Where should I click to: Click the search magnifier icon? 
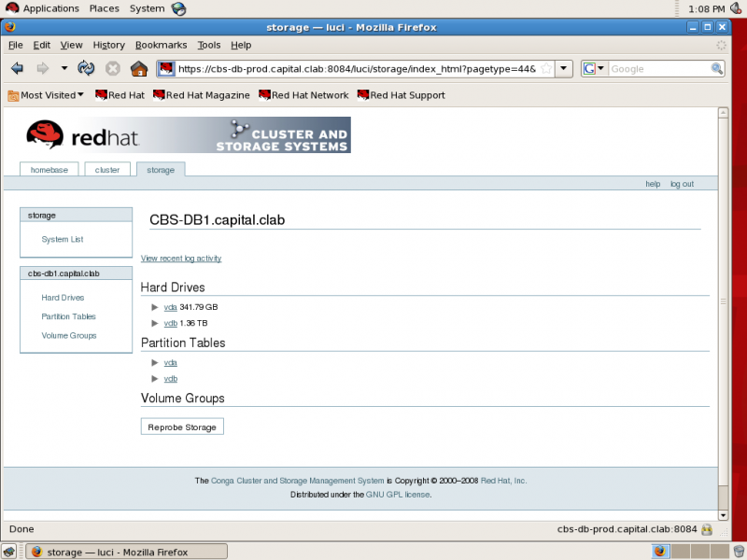pyautogui.click(x=716, y=68)
